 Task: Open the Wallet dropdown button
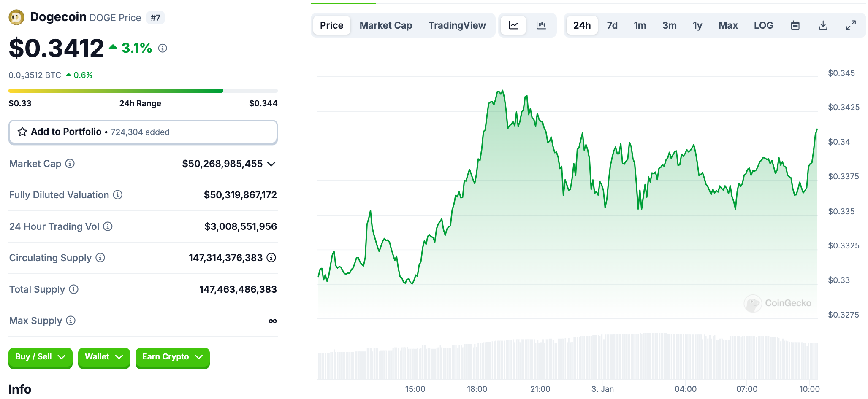click(x=103, y=357)
